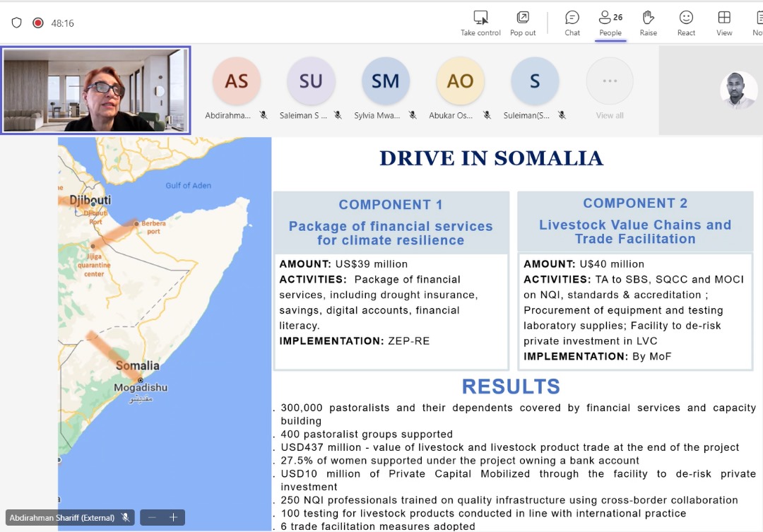Click the Jijiga quarantine center map label
This screenshot has height=532, width=763.
[x=94, y=265]
